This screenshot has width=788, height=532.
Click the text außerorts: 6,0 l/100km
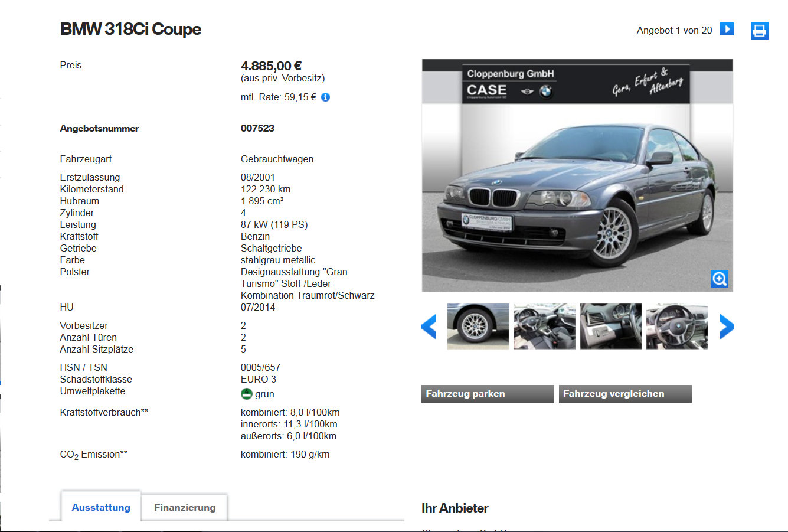288,436
